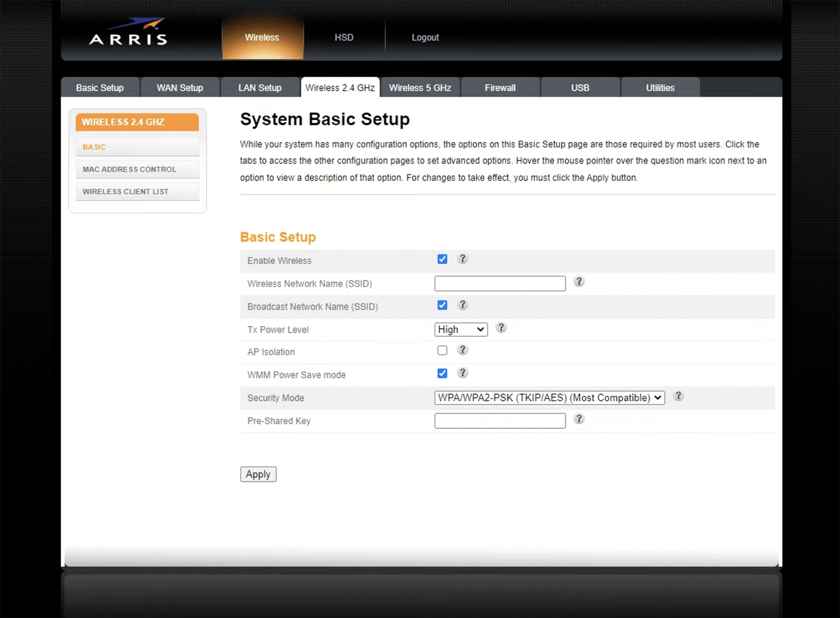Toggle Broadcast Network Name (SSID) checkbox
Viewport: 840px width, 618px height.
coord(442,305)
